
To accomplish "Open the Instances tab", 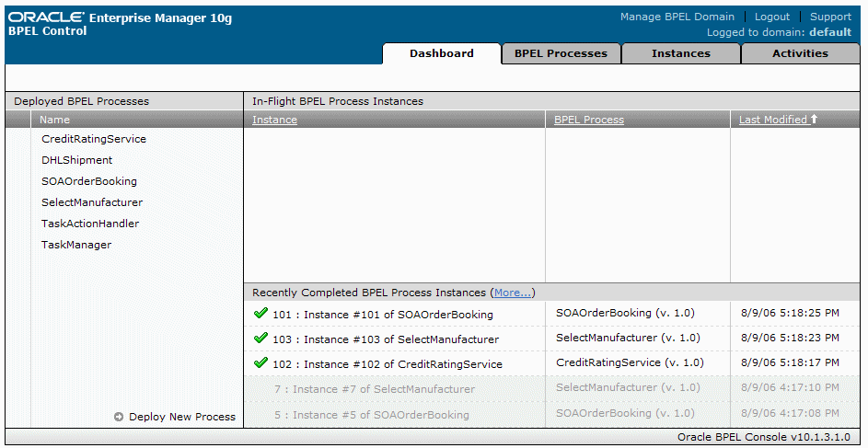I will [681, 53].
